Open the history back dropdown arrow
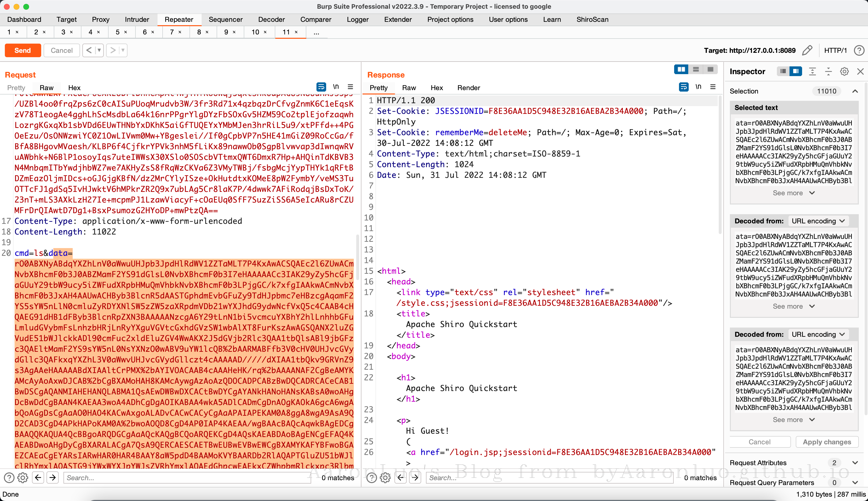 click(99, 50)
